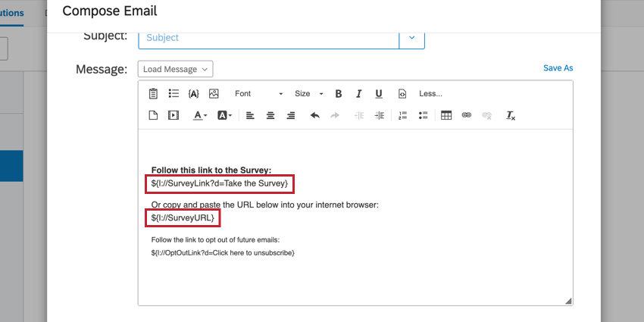
Task: Click into the Subject input field
Action: (269, 38)
